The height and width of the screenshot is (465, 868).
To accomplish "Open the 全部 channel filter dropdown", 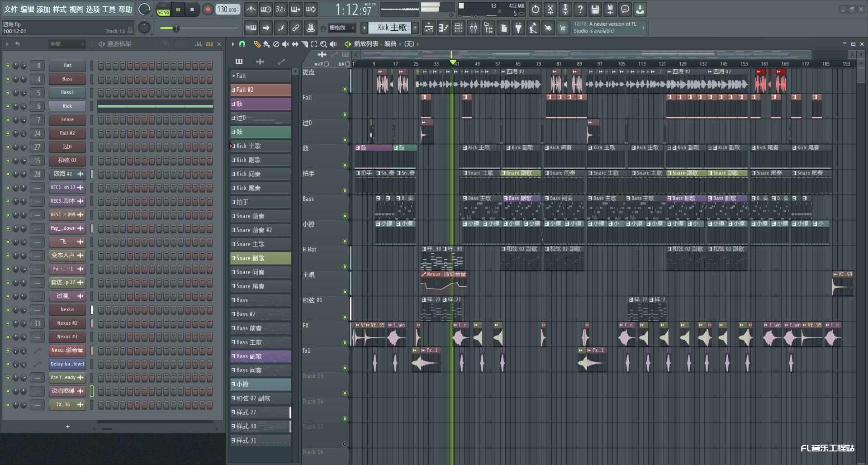I will click(67, 44).
